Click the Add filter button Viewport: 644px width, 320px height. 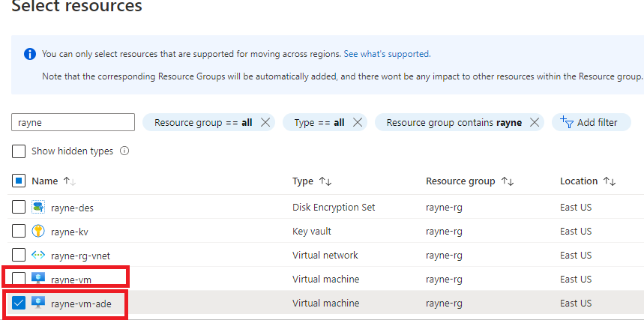click(590, 123)
